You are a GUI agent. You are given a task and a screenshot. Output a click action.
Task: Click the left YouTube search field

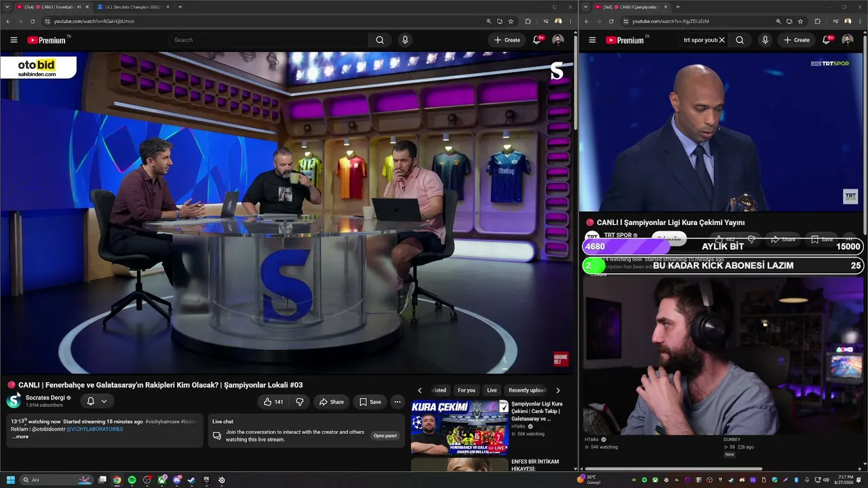pos(269,40)
